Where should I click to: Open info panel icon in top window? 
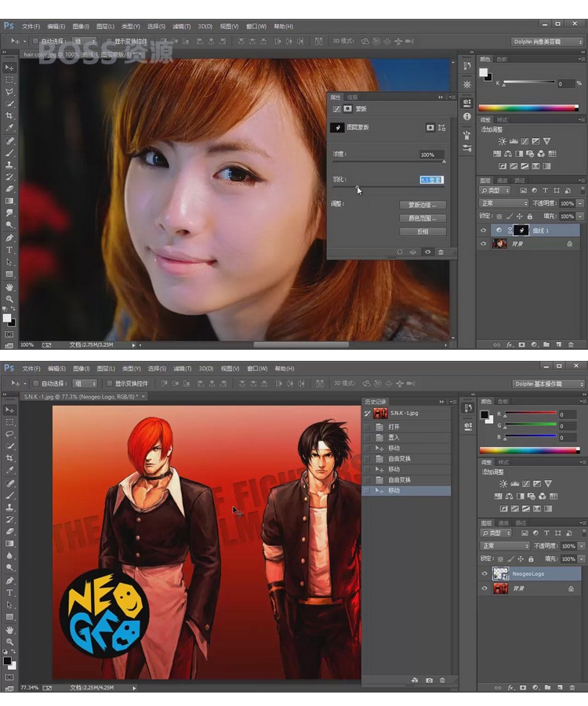(x=467, y=116)
